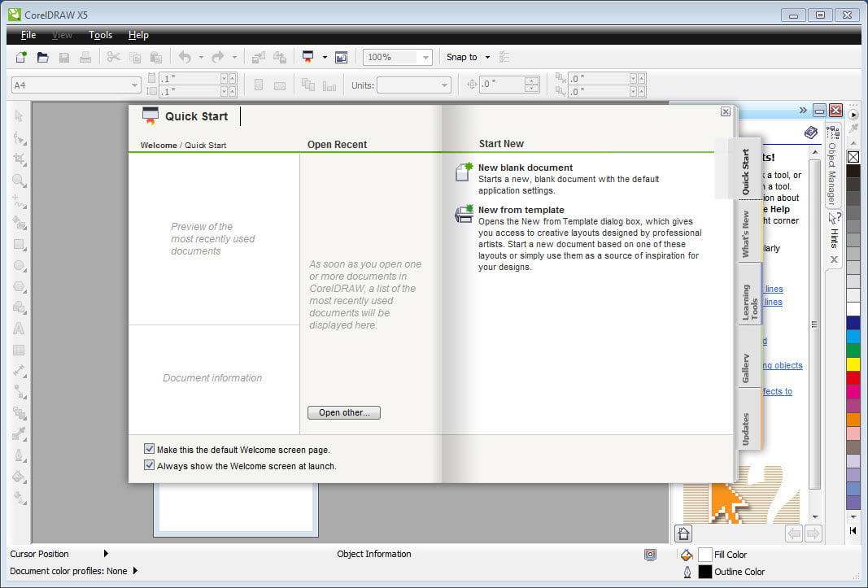The image size is (868, 588).
Task: Click the Paste clipboard toolbar icon
Action: [156, 57]
